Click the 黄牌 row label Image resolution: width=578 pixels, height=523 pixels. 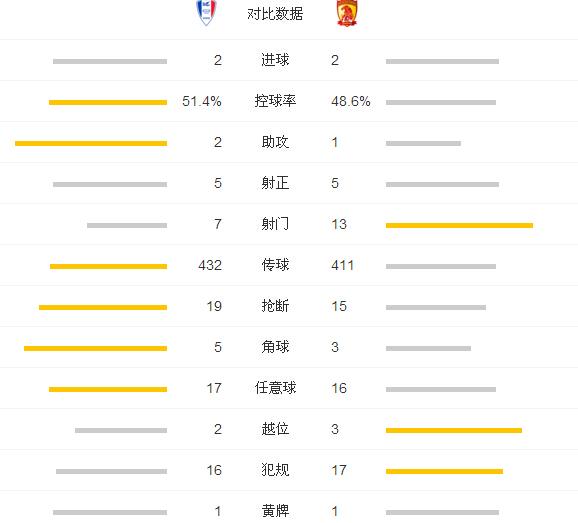[x=275, y=511]
